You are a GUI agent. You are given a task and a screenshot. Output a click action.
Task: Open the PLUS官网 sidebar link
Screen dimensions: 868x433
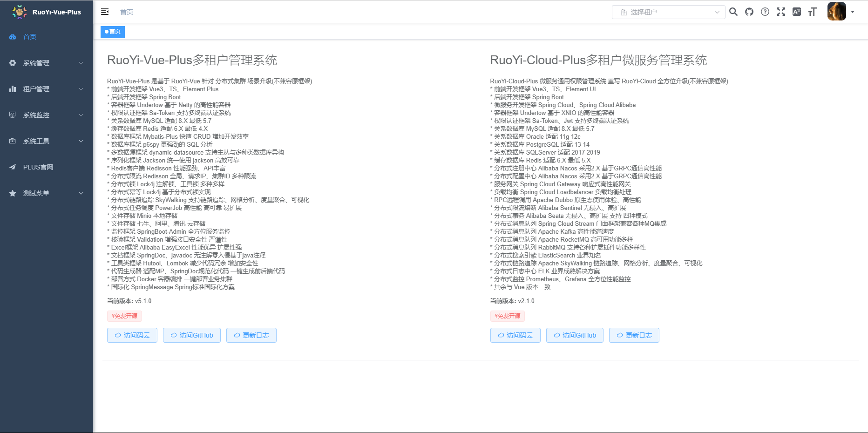pos(47,167)
